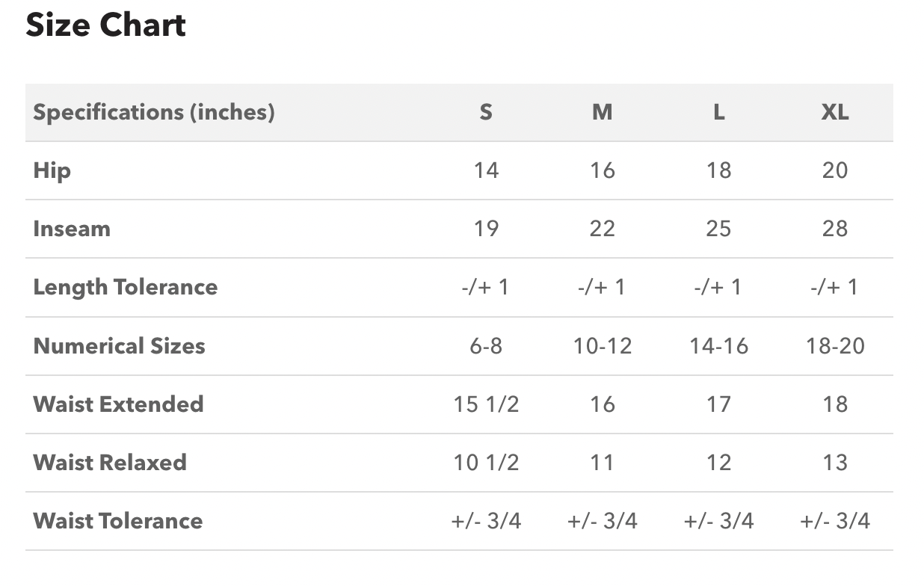
Task: Click the Inseam row label
Action: [72, 229]
